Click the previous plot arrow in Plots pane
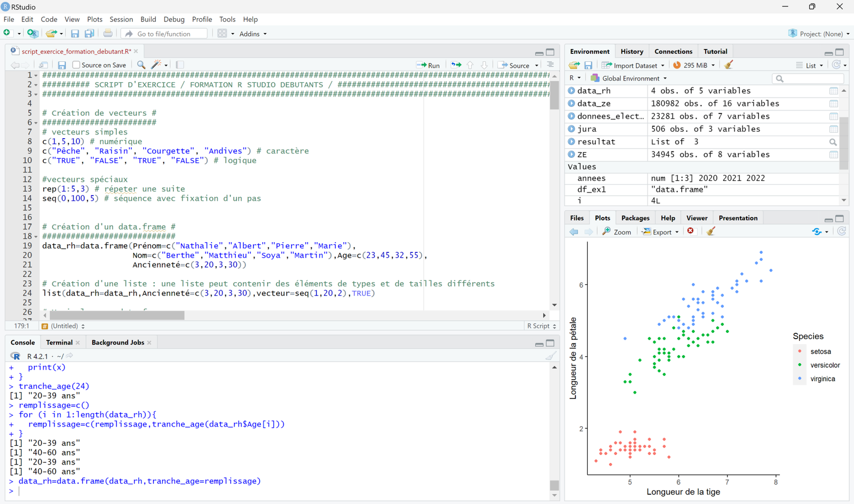The image size is (854, 504). click(x=574, y=231)
